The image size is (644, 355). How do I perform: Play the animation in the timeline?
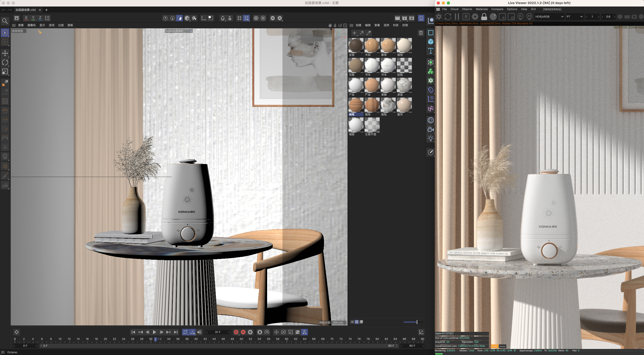point(154,332)
